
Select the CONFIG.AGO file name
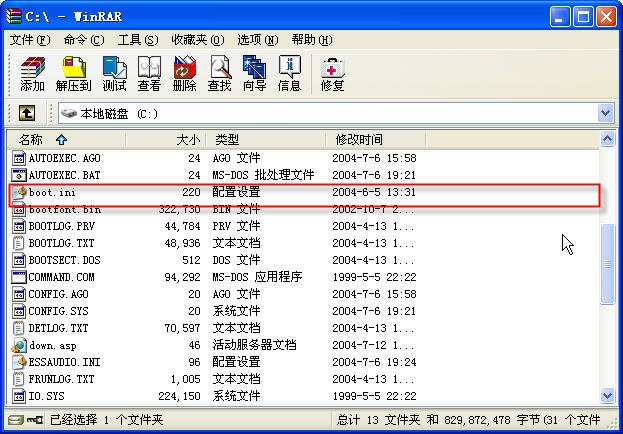[x=58, y=294]
